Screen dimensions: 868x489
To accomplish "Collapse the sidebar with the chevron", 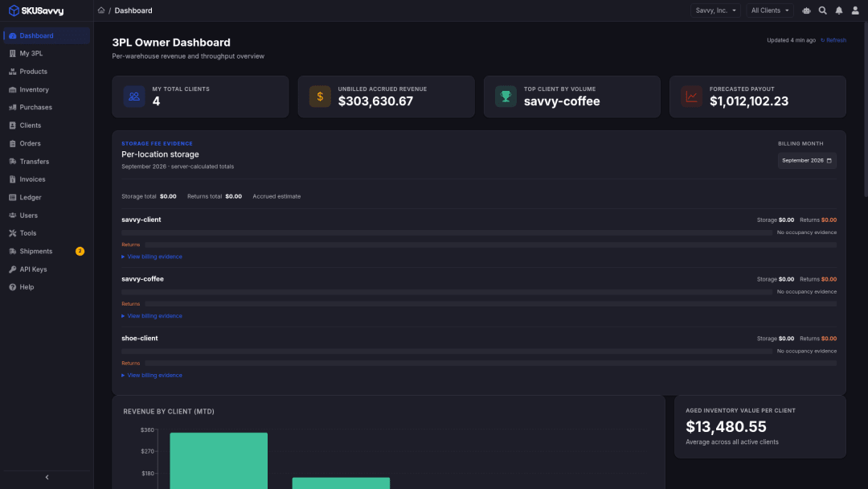I will pyautogui.click(x=47, y=478).
